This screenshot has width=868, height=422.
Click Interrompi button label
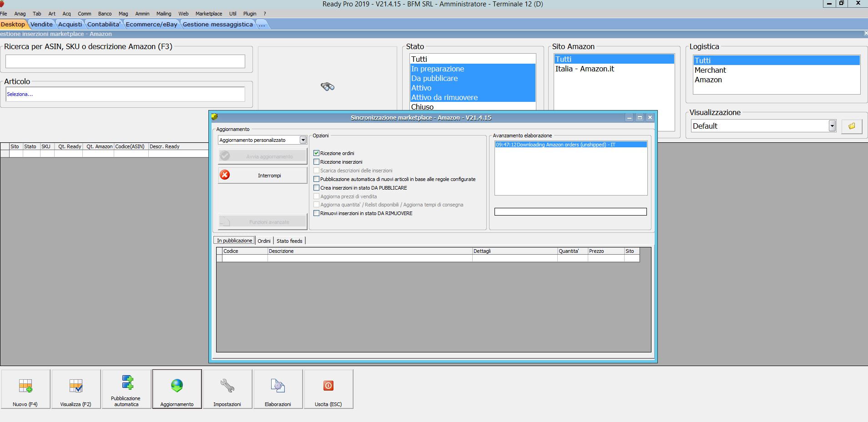tap(269, 176)
